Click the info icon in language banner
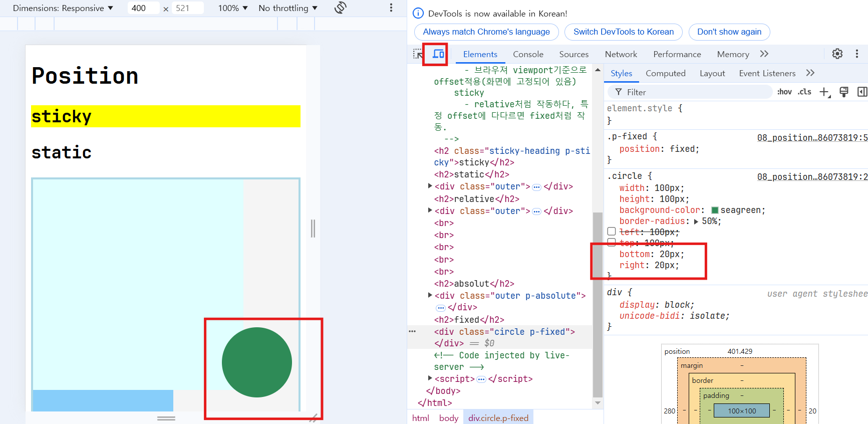 (x=418, y=14)
